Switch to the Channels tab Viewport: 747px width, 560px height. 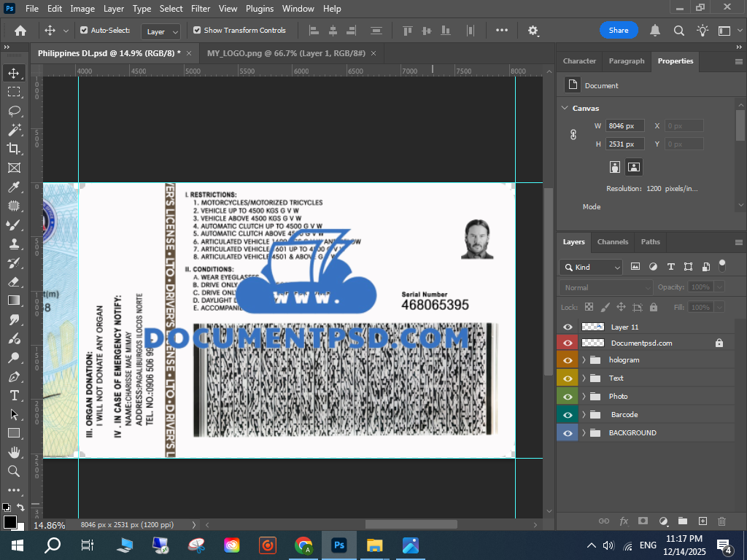(612, 242)
